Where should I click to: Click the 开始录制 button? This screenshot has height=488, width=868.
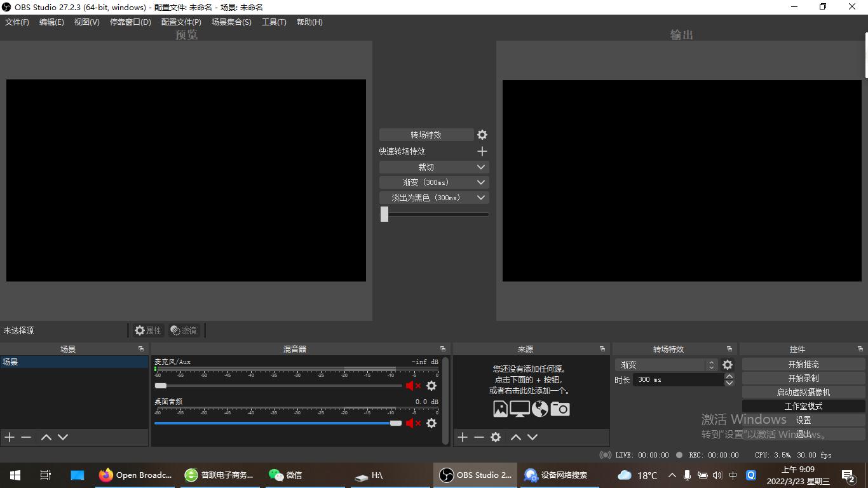click(x=803, y=378)
